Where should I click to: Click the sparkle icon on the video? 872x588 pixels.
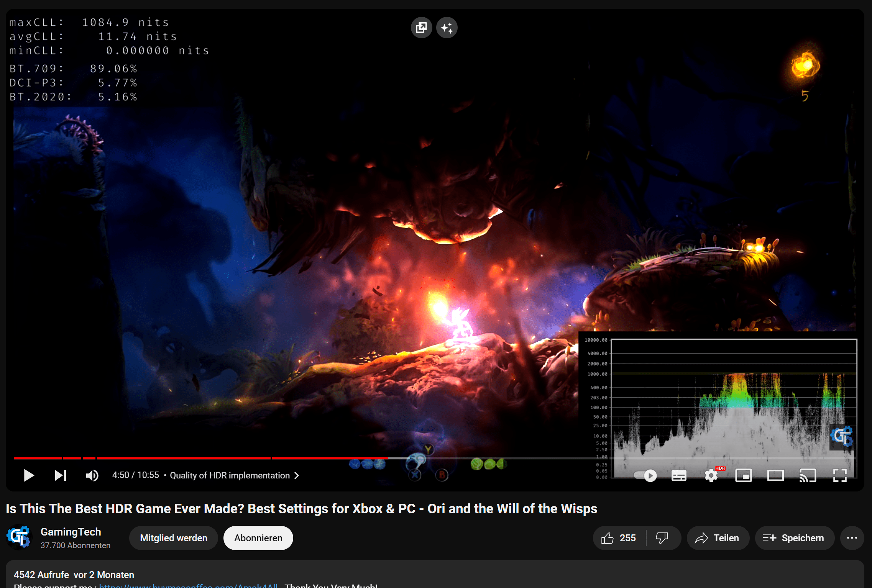(447, 28)
